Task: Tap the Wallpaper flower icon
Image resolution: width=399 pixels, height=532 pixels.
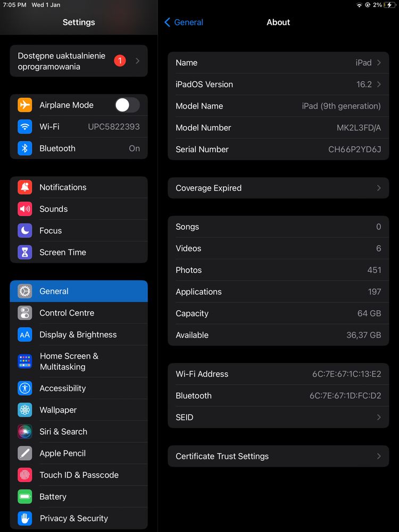Action: click(25, 410)
